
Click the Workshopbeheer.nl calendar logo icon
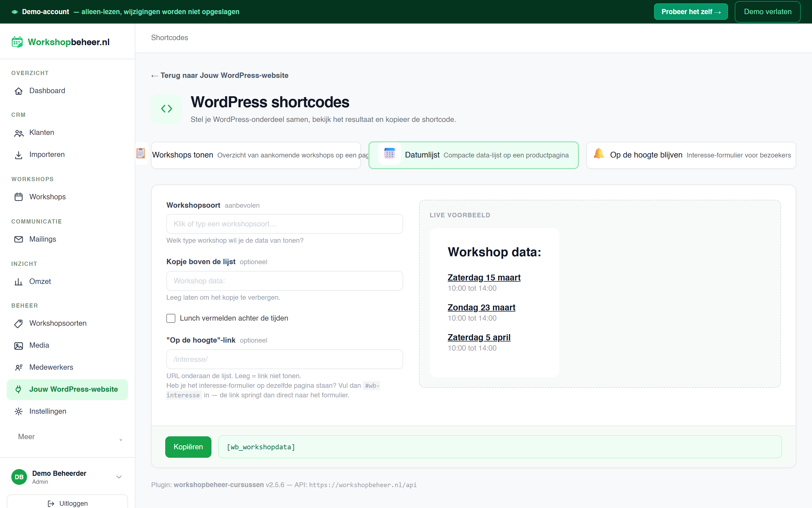tap(17, 42)
